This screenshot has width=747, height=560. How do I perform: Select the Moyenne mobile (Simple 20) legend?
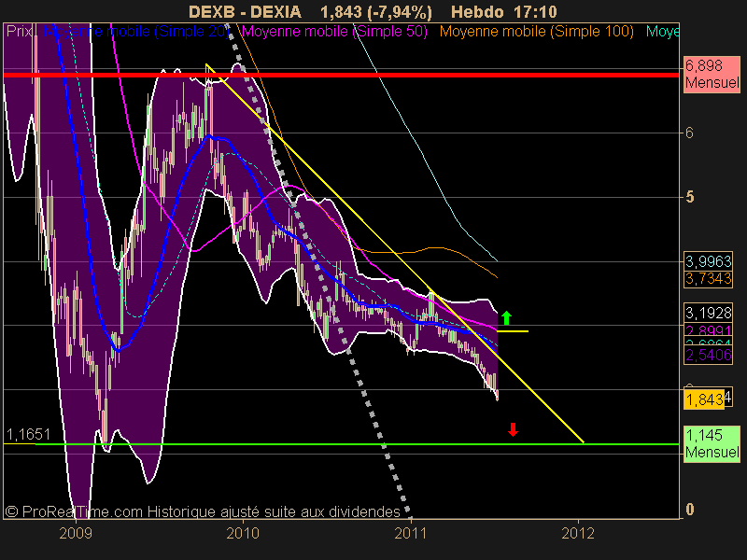[x=136, y=32]
